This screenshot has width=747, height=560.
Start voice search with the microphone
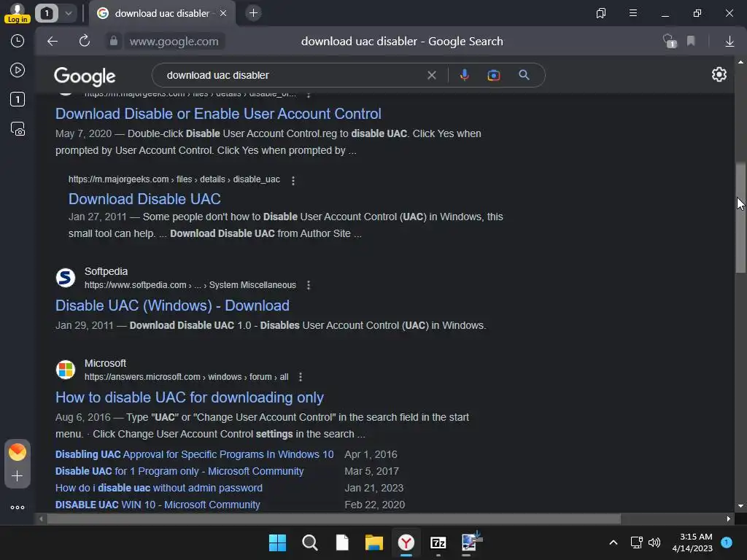pos(465,75)
